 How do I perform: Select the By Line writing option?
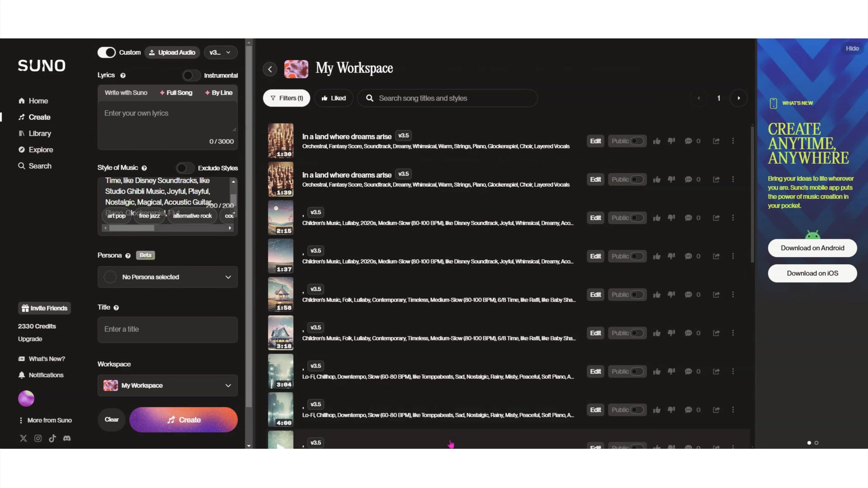tap(219, 93)
